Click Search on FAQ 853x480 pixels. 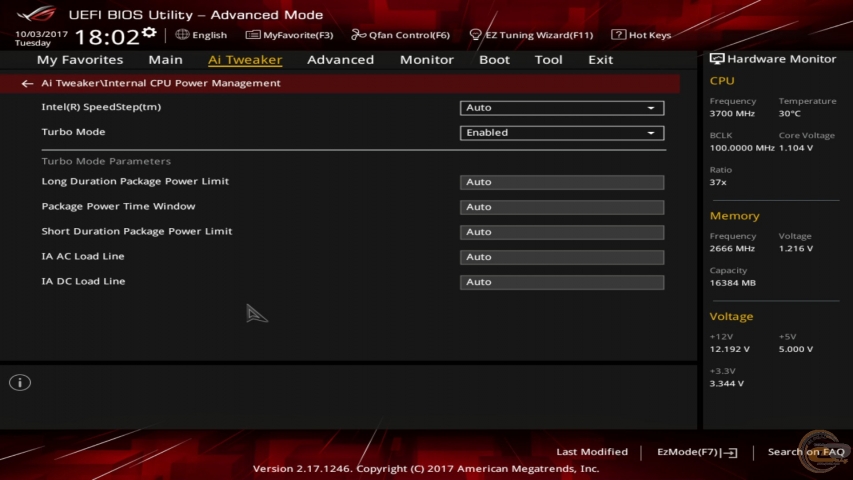pyautogui.click(x=806, y=452)
